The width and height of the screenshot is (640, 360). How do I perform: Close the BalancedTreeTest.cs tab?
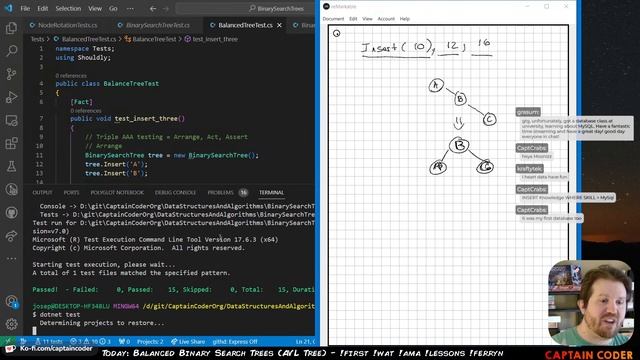(x=279, y=25)
